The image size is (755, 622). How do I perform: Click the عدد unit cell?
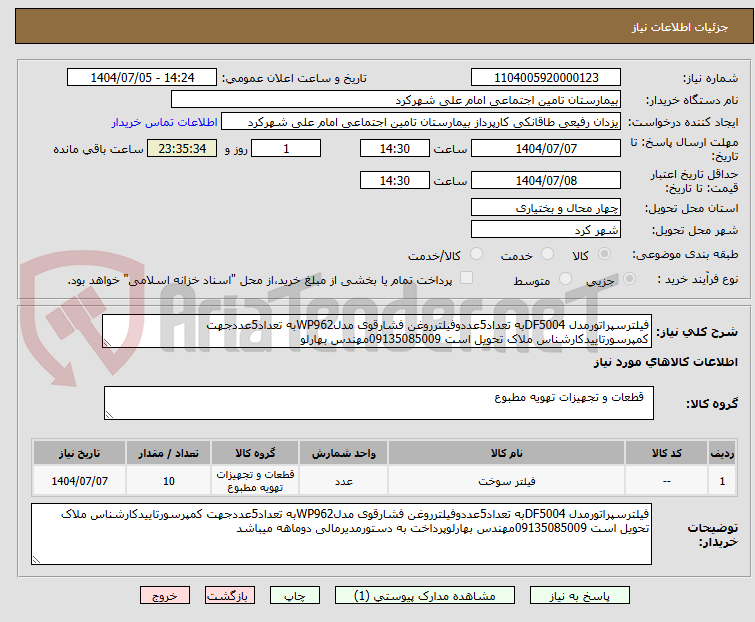pyautogui.click(x=343, y=480)
